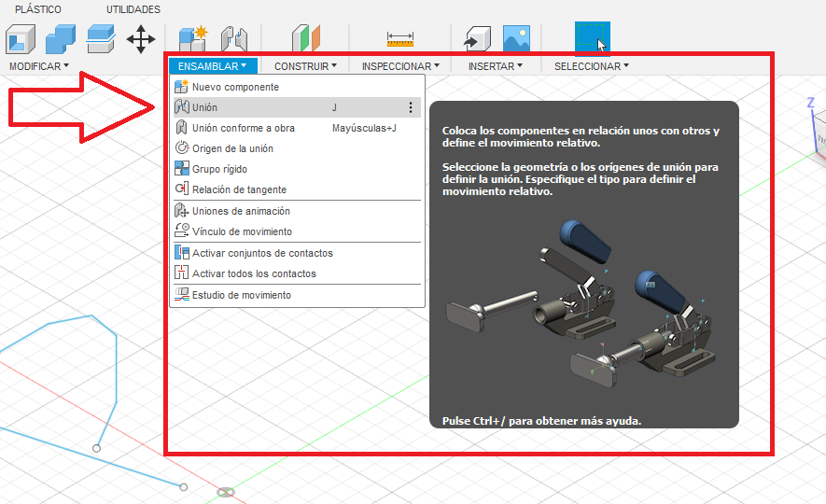Select Activar todos los contactos

[x=297, y=273]
